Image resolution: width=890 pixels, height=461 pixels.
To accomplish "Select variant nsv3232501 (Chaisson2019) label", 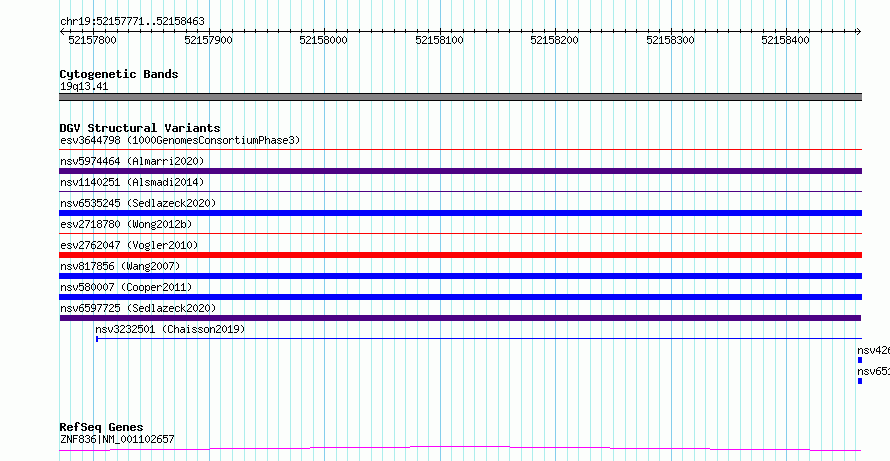I will [x=170, y=329].
